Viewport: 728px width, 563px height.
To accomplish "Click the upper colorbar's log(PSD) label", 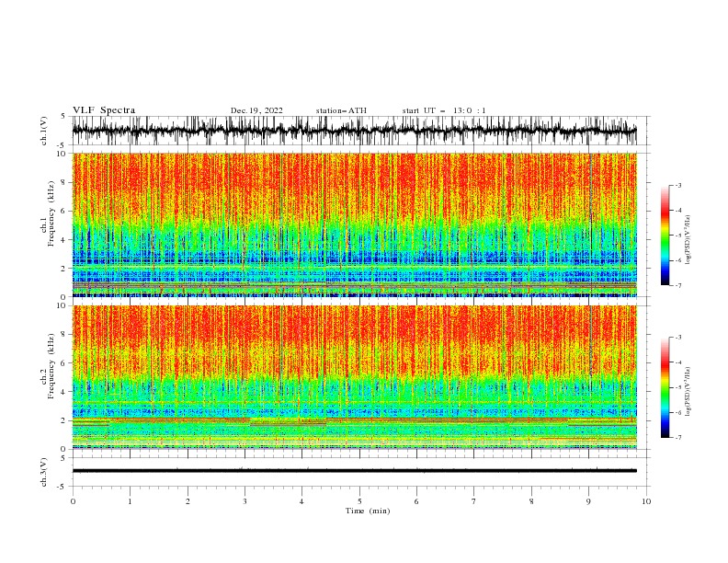I will pos(688,240).
